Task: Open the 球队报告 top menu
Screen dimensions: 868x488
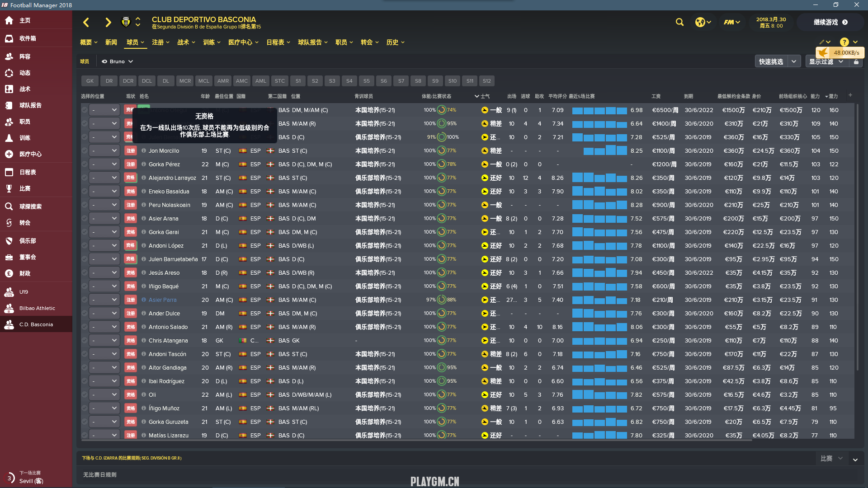Action: click(313, 42)
